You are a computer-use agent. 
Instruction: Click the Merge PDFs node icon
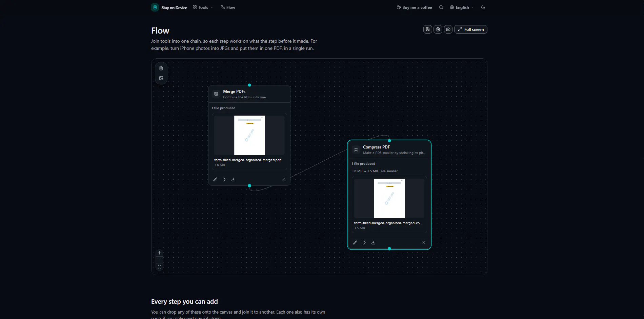216,94
